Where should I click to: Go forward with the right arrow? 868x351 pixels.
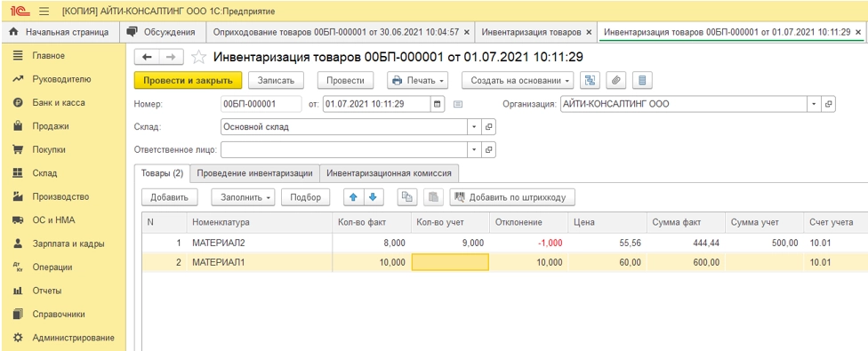tap(171, 57)
